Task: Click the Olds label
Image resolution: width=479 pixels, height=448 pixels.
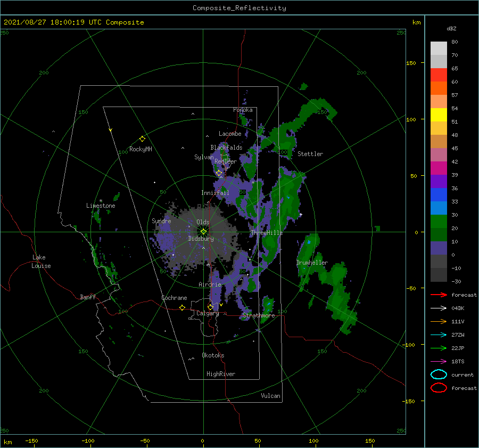Action: [203, 222]
